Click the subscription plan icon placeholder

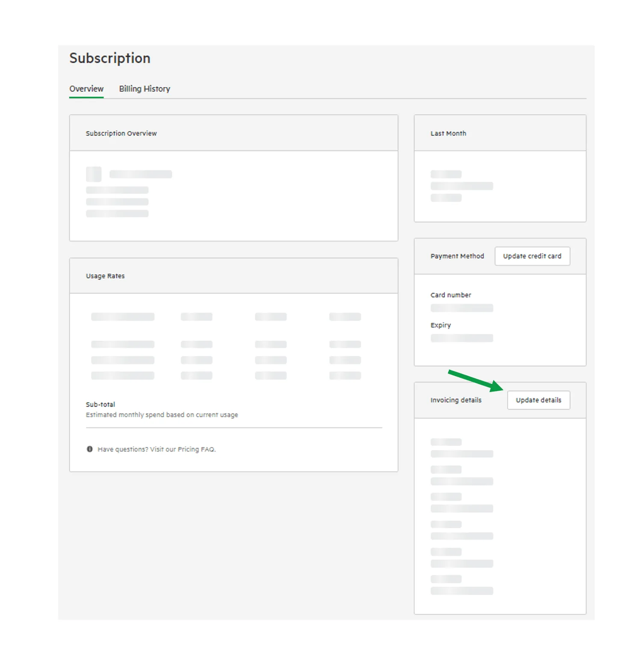(94, 174)
